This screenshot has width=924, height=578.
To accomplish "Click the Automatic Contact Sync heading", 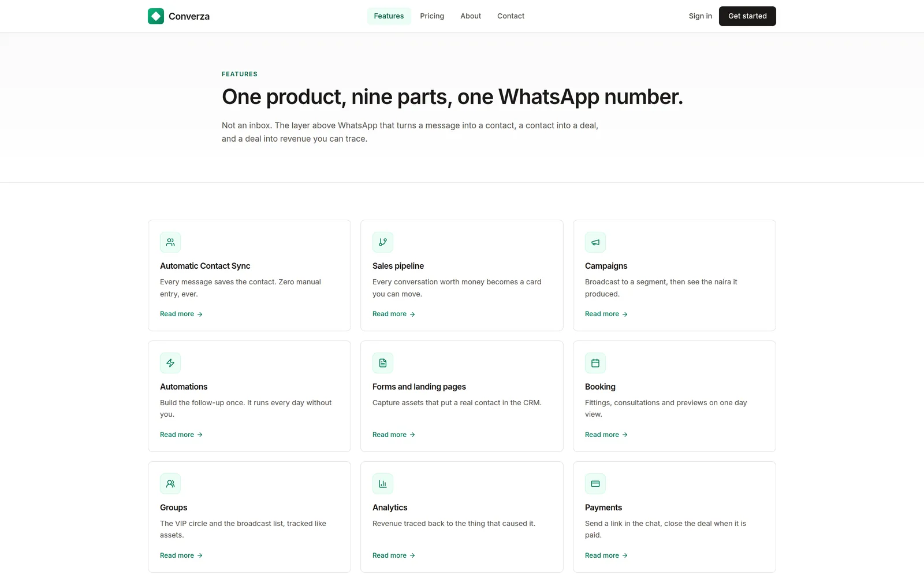I will tap(205, 266).
